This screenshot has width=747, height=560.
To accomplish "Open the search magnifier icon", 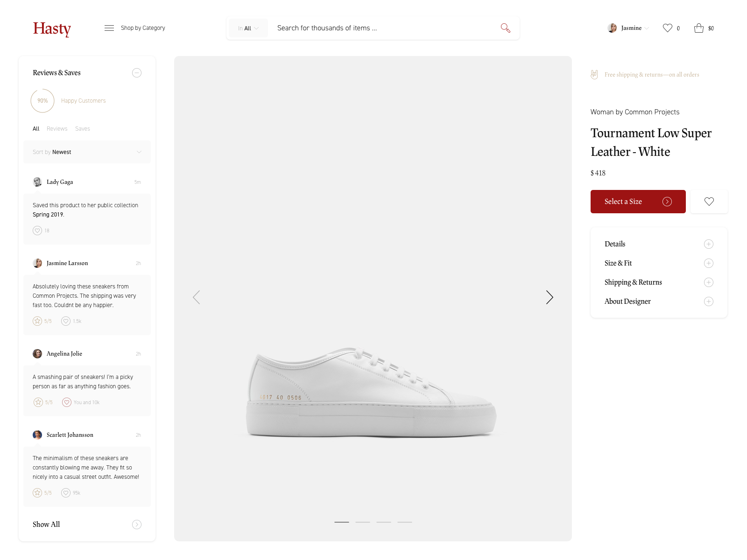I will pos(505,28).
